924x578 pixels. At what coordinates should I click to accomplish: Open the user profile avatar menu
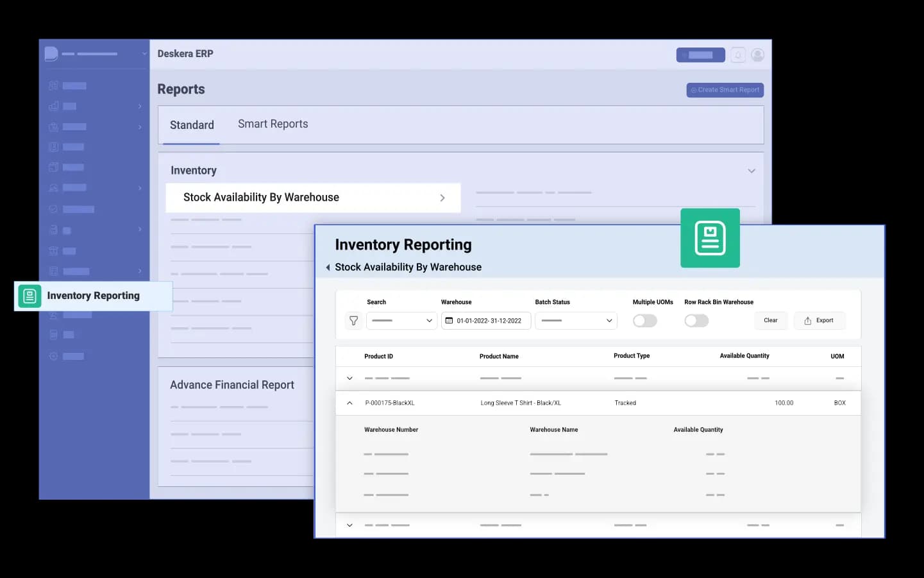757,55
